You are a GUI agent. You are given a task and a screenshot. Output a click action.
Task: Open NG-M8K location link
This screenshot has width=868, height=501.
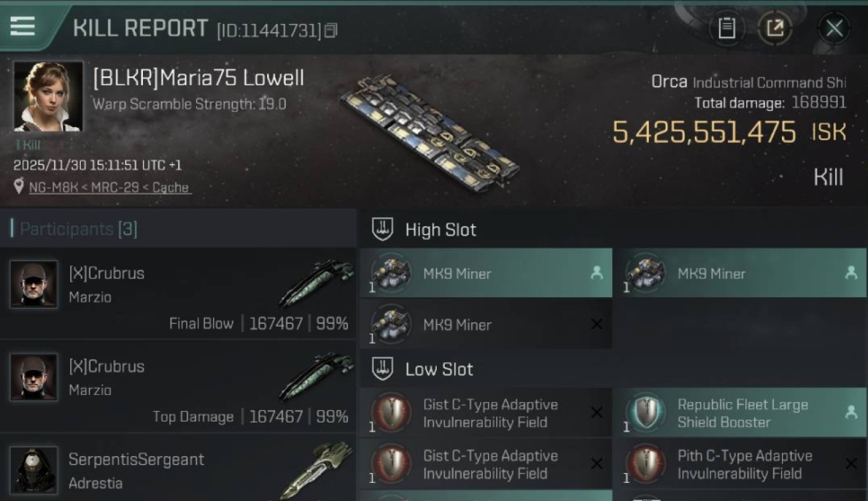coord(110,188)
